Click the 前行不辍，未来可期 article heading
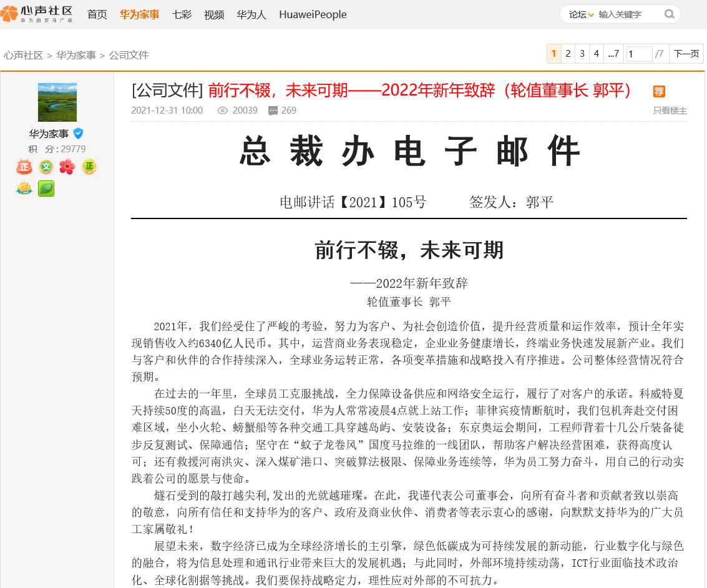This screenshot has height=588, width=707. coord(409,250)
